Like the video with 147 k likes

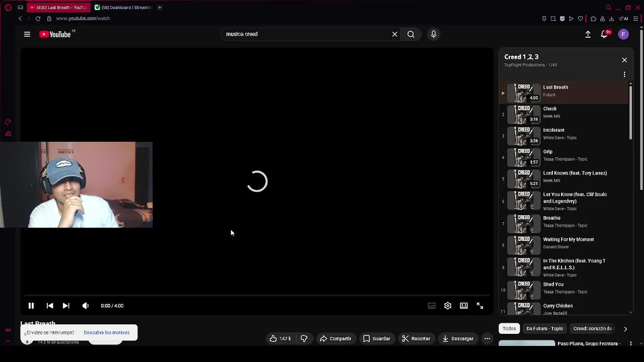[281, 339]
